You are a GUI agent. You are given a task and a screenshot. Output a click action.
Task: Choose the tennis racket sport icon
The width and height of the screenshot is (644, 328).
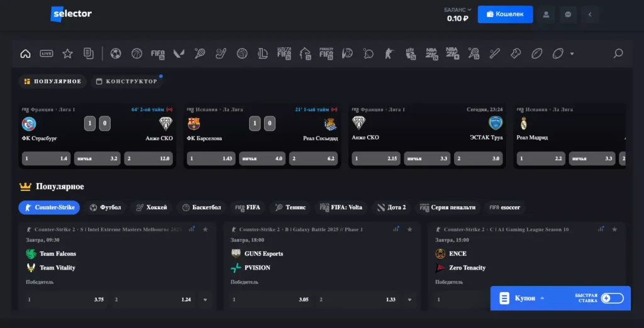click(x=199, y=53)
